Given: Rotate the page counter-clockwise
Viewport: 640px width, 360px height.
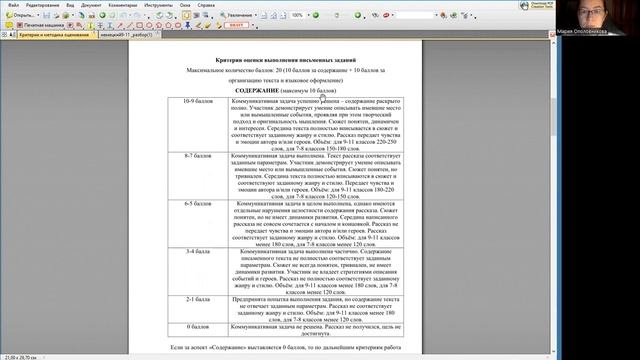Looking at the screenshot, I should [159, 15].
